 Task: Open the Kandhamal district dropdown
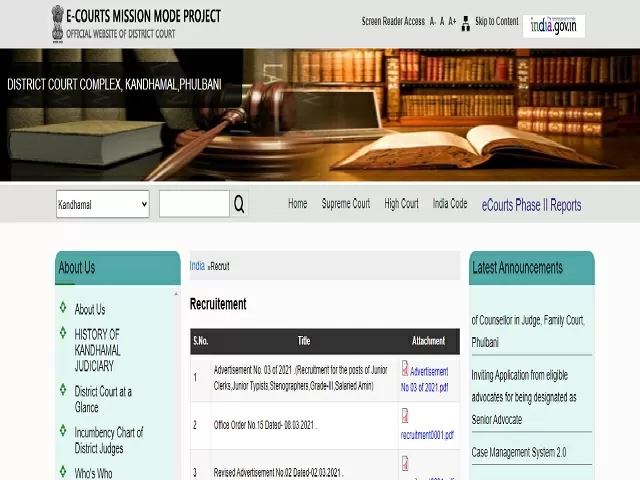pos(103,204)
